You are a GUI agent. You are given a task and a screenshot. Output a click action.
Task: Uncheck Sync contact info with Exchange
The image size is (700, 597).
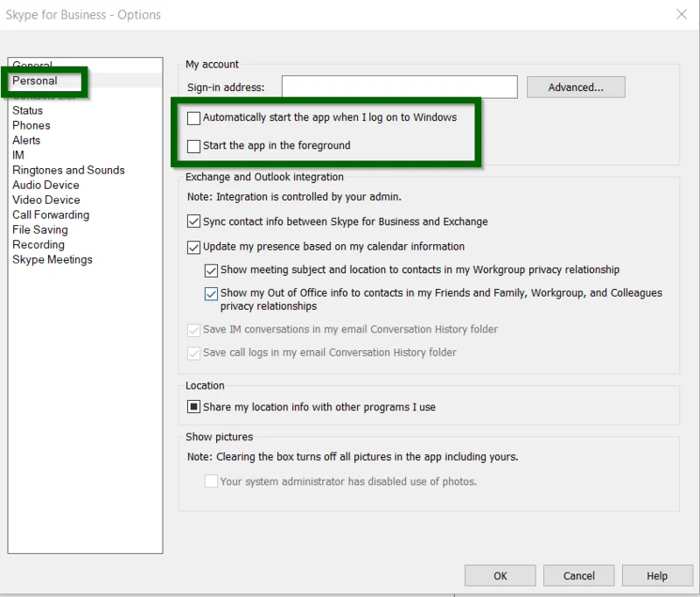(193, 221)
